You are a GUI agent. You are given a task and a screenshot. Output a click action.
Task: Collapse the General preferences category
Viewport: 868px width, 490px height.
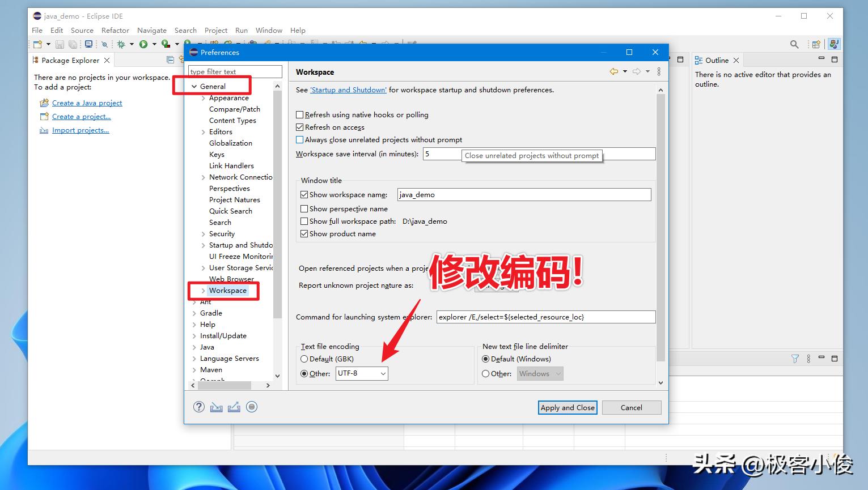195,86
